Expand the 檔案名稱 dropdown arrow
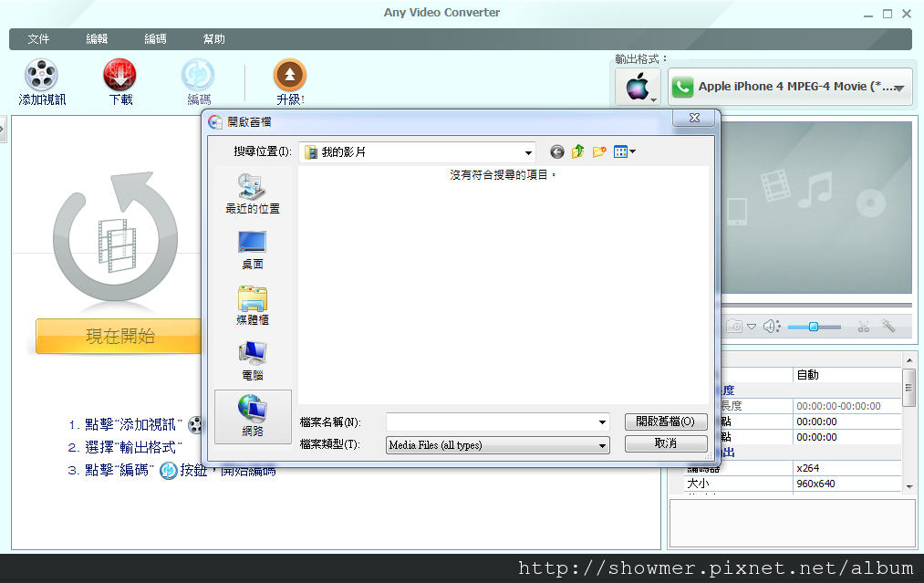924x583 pixels. coord(602,422)
